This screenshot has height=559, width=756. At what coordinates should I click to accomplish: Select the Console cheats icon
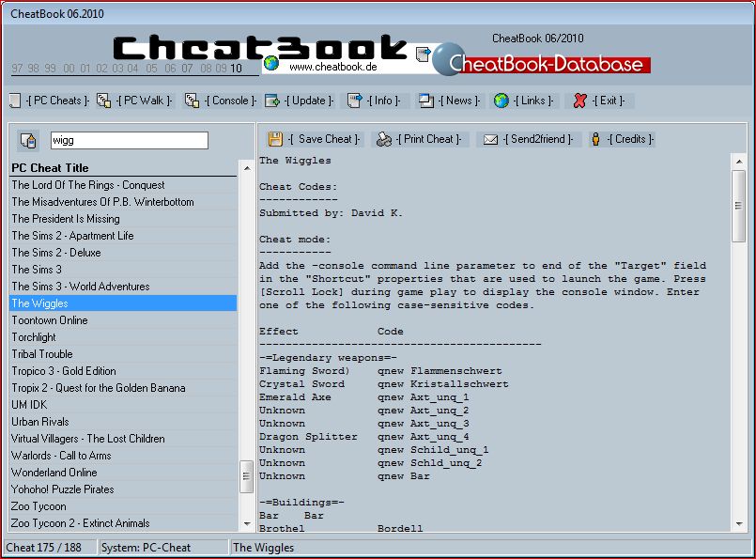point(191,101)
